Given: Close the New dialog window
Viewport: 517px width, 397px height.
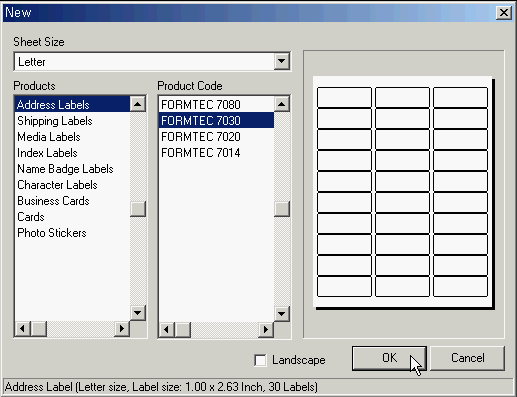Looking at the screenshot, I should 504,13.
